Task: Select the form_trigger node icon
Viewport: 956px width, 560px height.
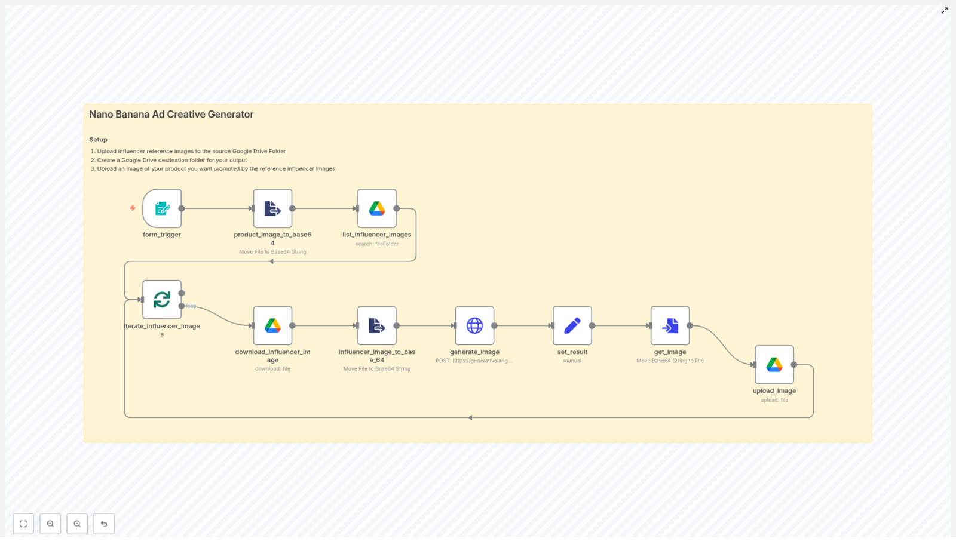Action: 162,208
